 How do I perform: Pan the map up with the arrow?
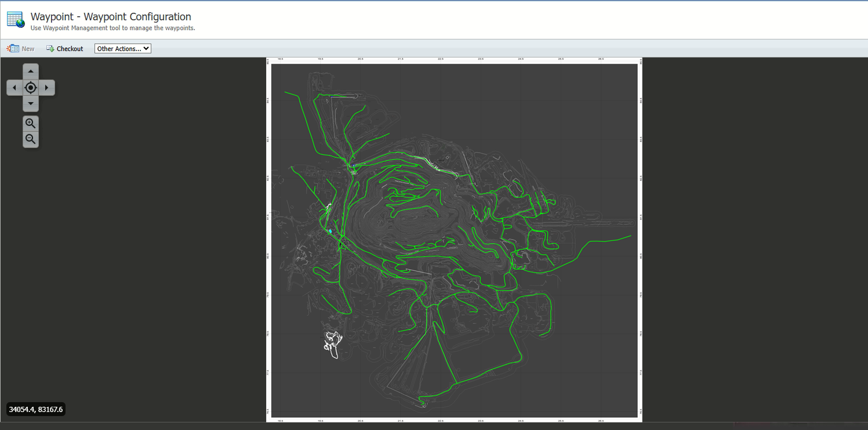pyautogui.click(x=31, y=71)
